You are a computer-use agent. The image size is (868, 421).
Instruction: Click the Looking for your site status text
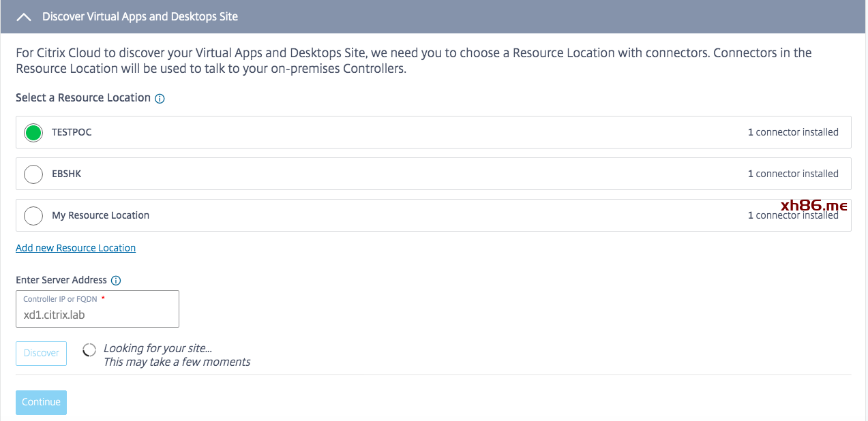[x=158, y=348]
